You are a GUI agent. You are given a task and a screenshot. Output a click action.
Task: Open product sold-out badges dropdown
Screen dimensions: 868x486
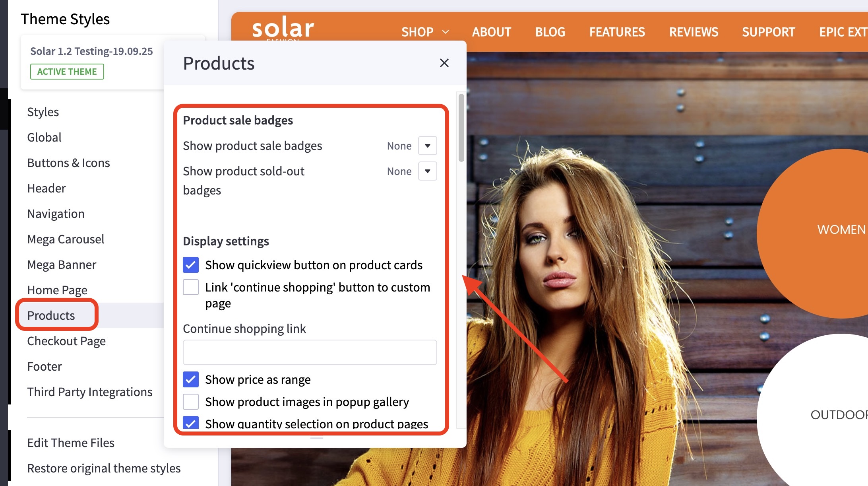click(x=427, y=171)
